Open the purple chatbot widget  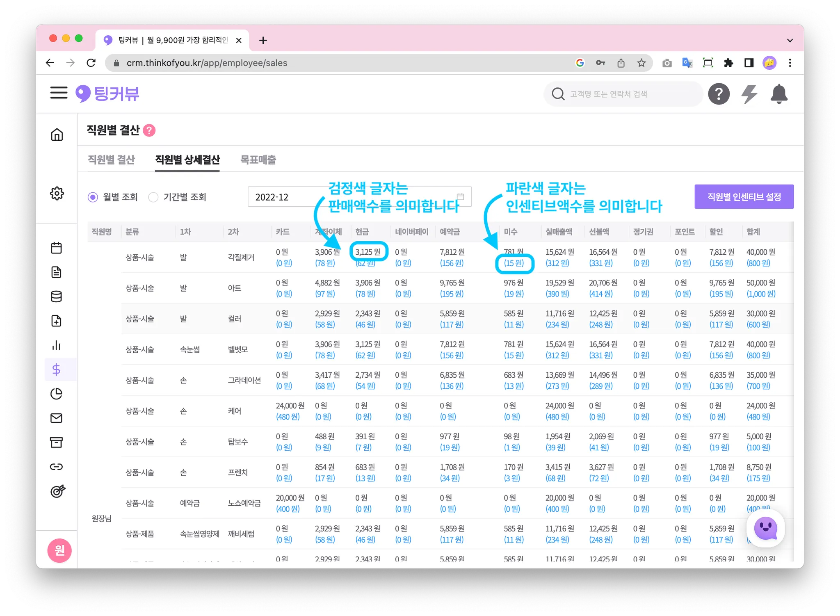[765, 528]
